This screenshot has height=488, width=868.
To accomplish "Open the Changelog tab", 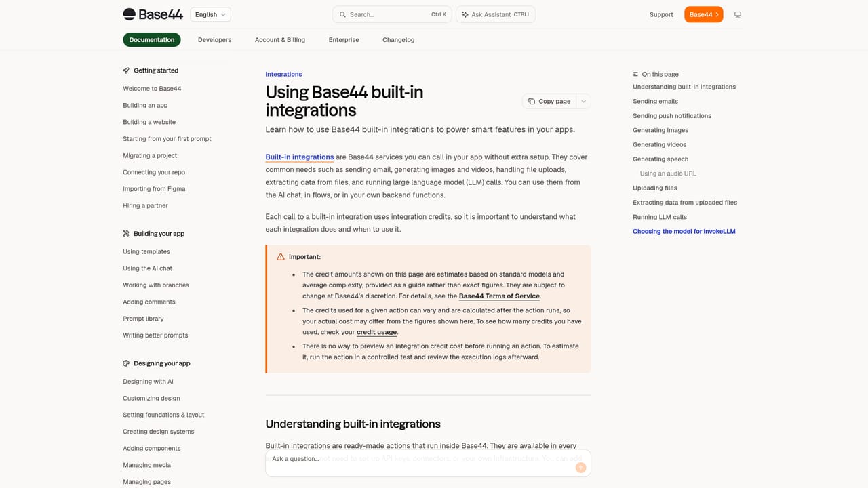I will (x=398, y=40).
